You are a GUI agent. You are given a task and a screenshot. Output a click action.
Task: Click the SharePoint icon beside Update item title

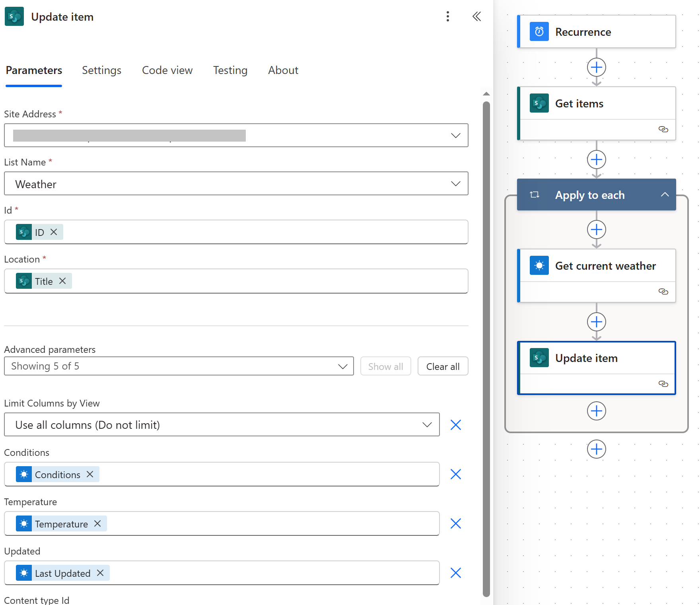pos(14,16)
